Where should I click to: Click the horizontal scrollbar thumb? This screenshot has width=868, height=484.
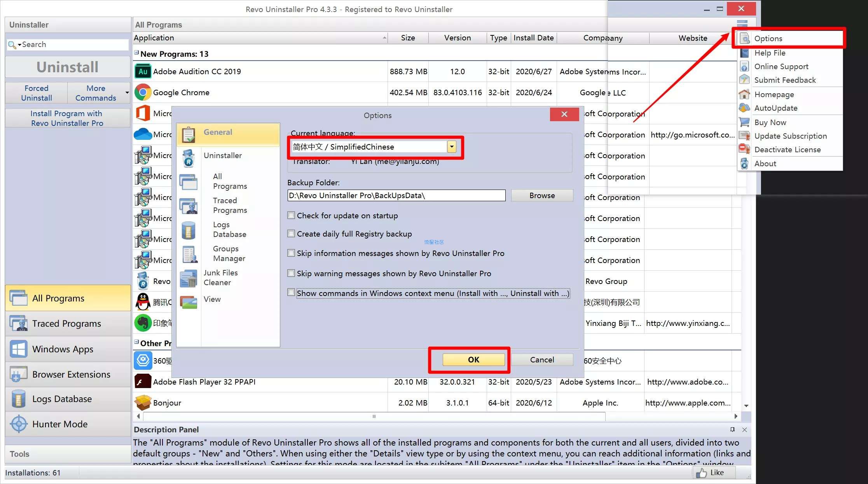tap(374, 416)
